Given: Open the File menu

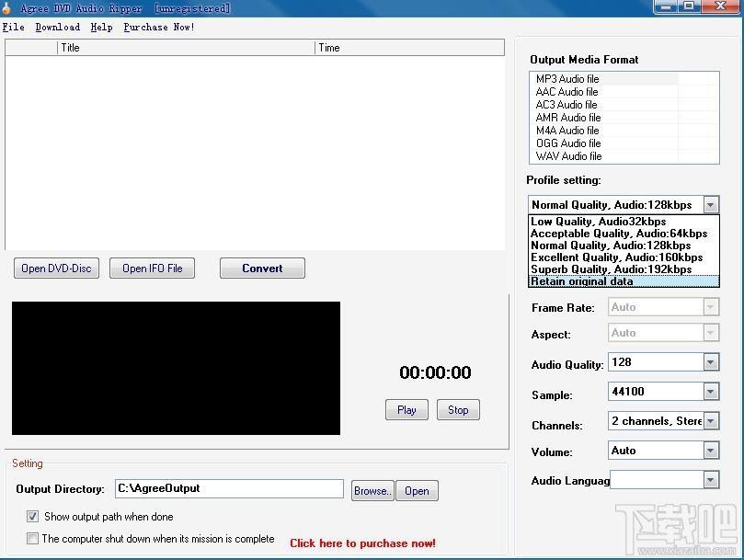Looking at the screenshot, I should 13,27.
